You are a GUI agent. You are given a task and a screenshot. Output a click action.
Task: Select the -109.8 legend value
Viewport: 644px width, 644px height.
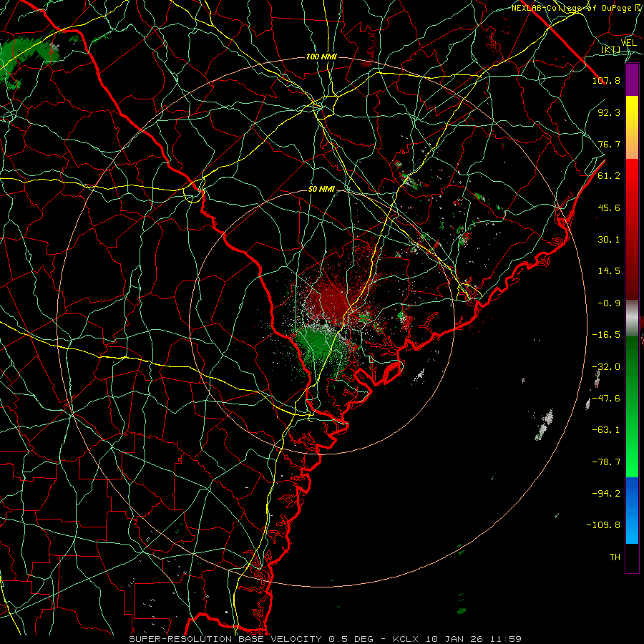click(603, 525)
